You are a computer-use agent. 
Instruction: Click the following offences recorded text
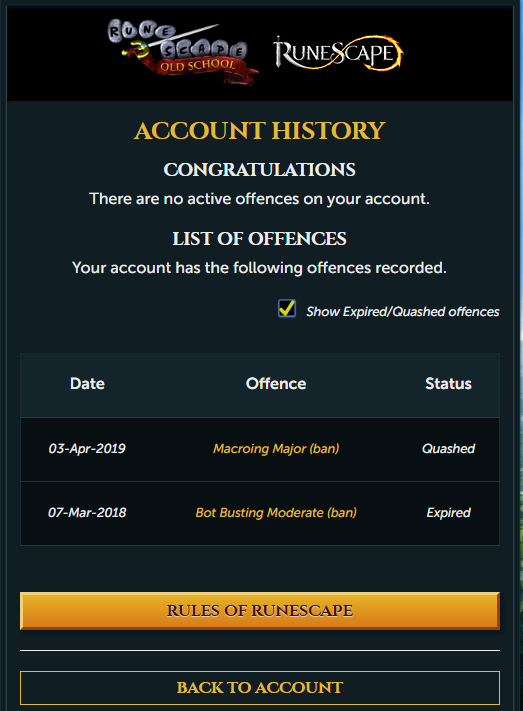click(x=259, y=268)
